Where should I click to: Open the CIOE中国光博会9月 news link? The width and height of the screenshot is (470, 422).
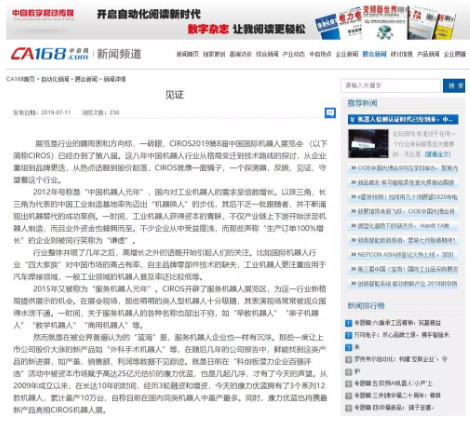(404, 168)
